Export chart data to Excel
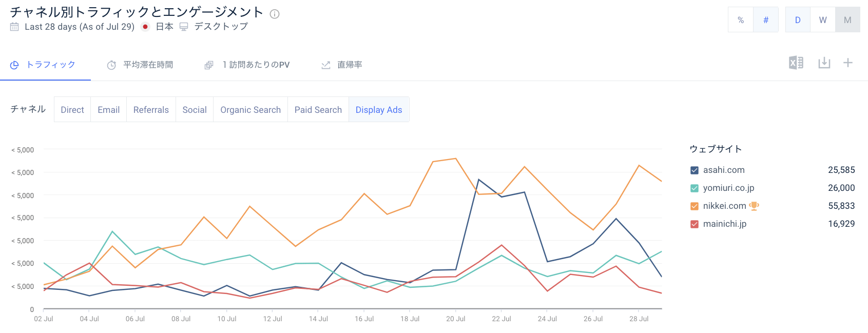This screenshot has height=333, width=868. 796,63
